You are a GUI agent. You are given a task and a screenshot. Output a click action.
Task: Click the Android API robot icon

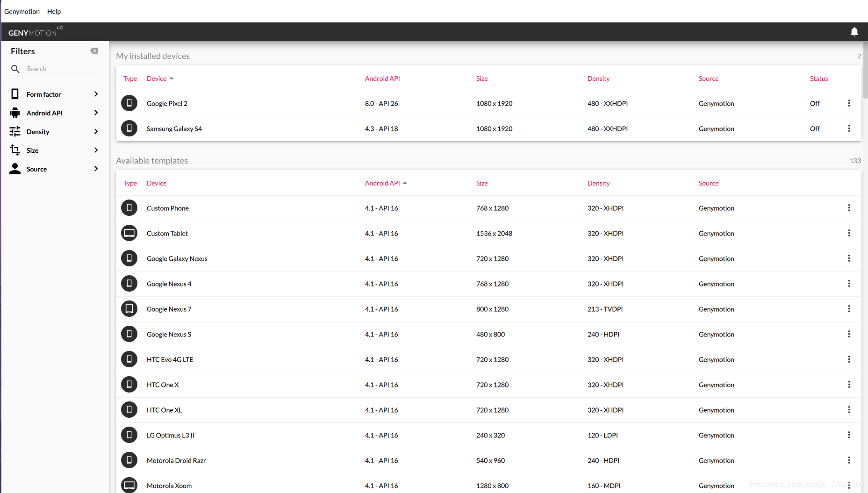(15, 113)
